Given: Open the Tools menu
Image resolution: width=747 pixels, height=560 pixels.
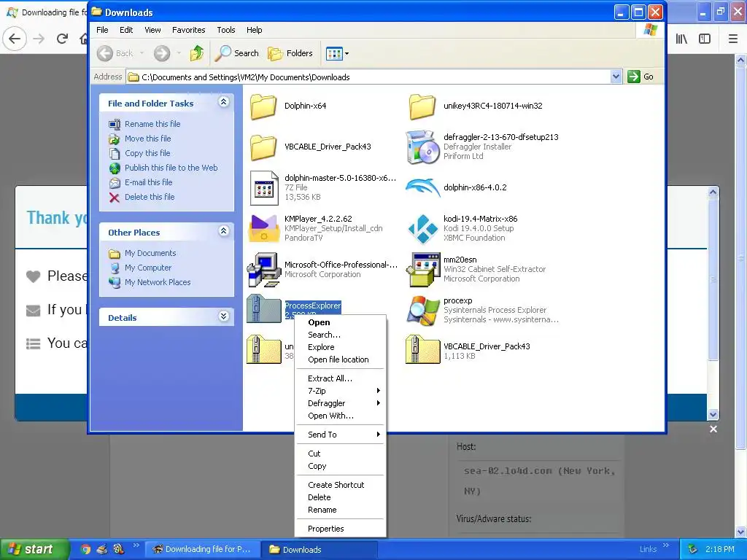Looking at the screenshot, I should tap(226, 30).
